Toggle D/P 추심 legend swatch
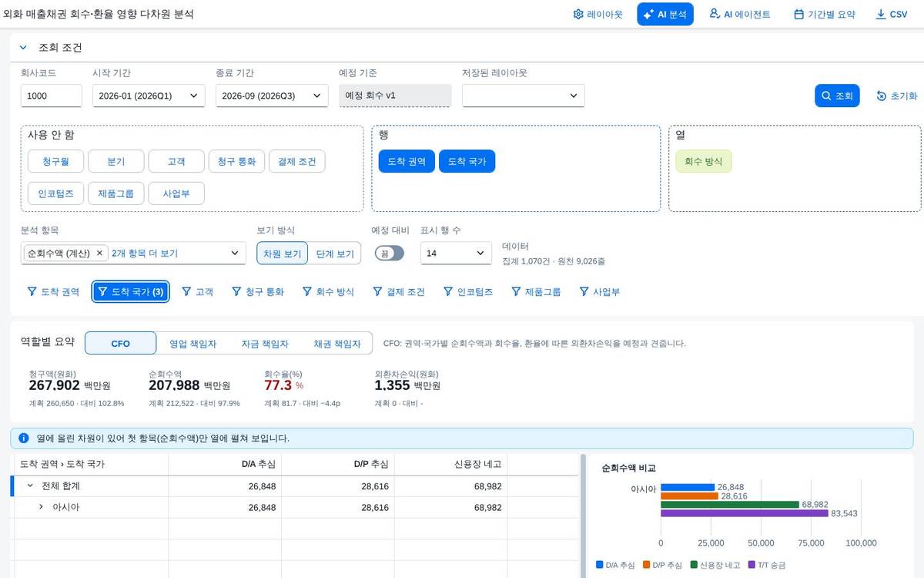 pos(646,565)
